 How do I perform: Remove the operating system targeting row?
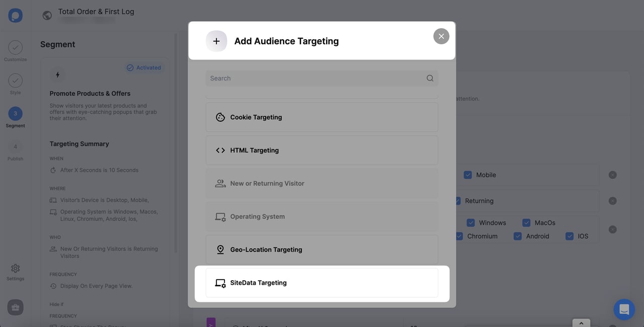(612, 229)
